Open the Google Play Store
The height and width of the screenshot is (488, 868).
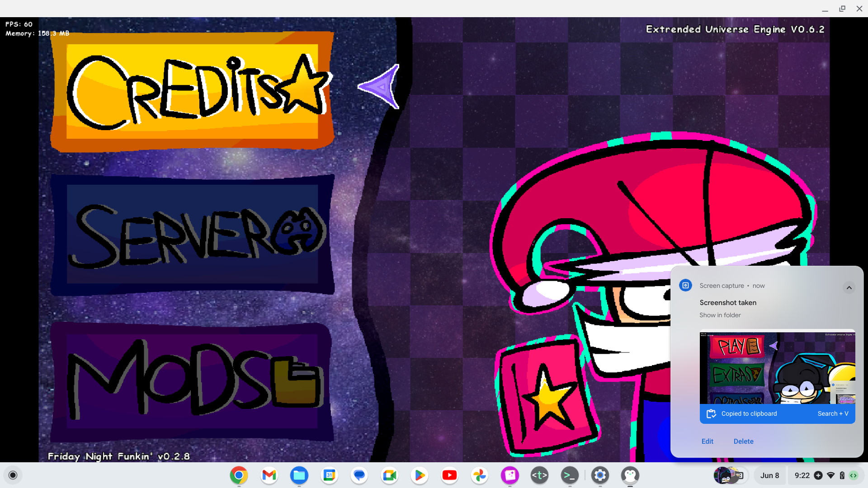point(420,475)
